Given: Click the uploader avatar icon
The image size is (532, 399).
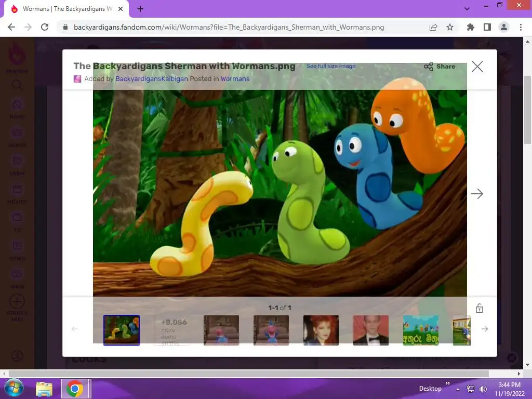Looking at the screenshot, I should pos(77,79).
